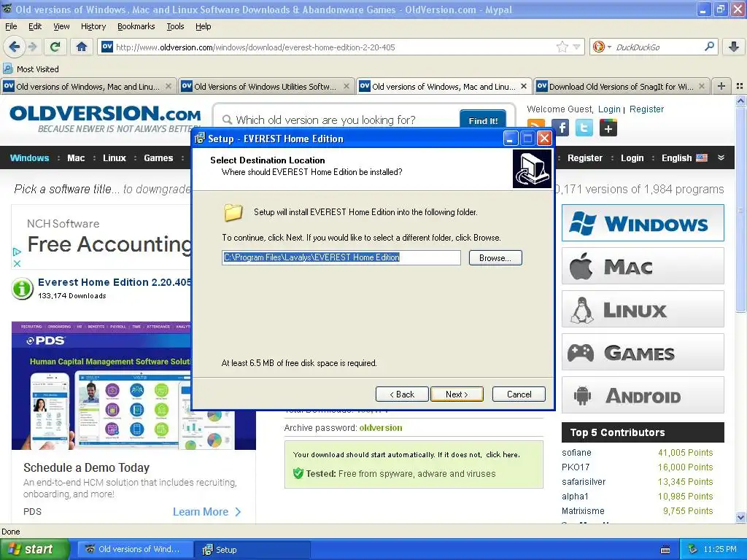Open the Facebook icon

pyautogui.click(x=561, y=128)
